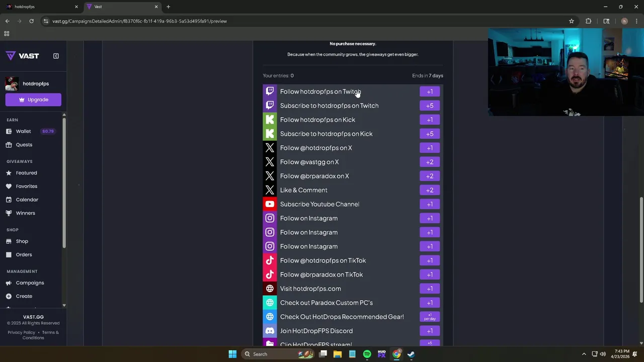Click Follow @brparadox on TikTok text
Image resolution: width=644 pixels, height=362 pixels.
coord(321,275)
